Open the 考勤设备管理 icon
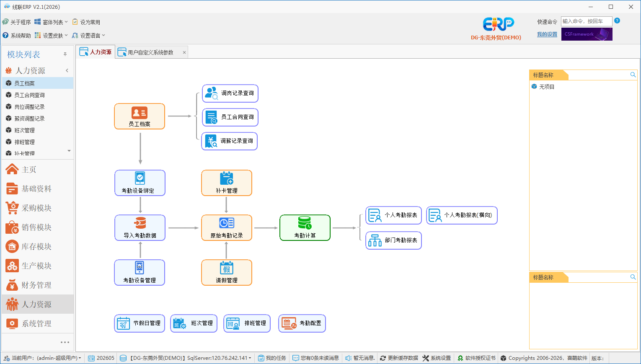The width and height of the screenshot is (641, 364). [x=140, y=273]
